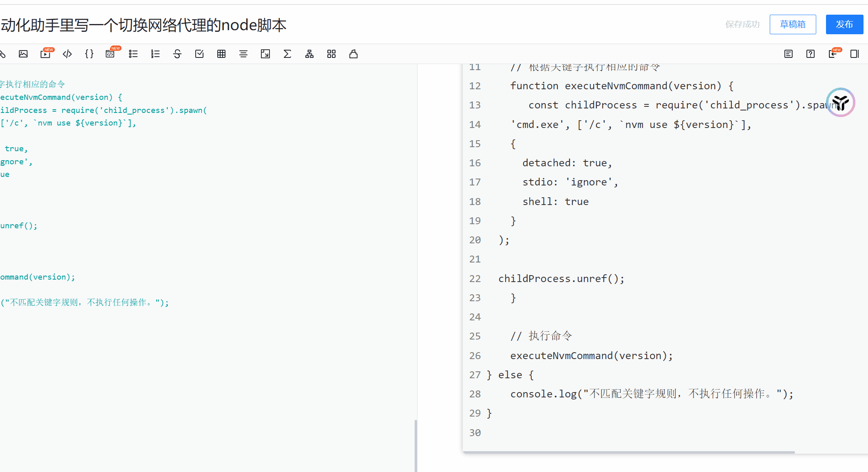The height and width of the screenshot is (472, 868).
Task: Click the blue 发布 publish button
Action: 844,24
